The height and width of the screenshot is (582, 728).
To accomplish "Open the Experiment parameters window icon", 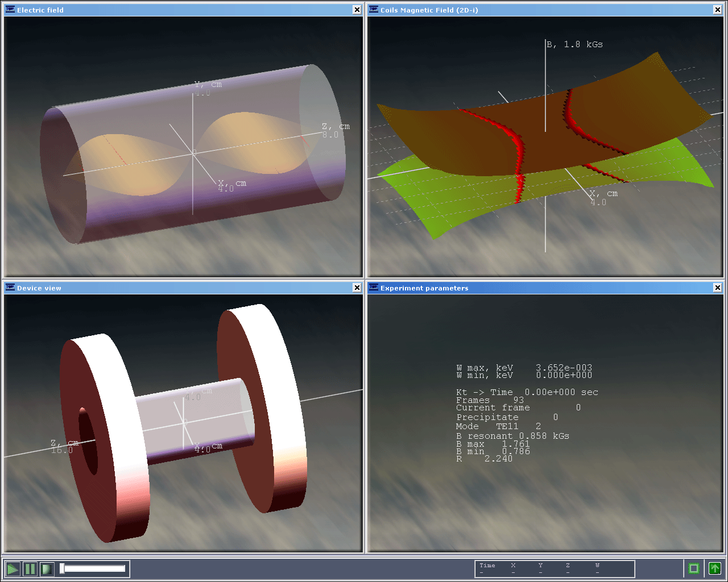I will [x=373, y=288].
